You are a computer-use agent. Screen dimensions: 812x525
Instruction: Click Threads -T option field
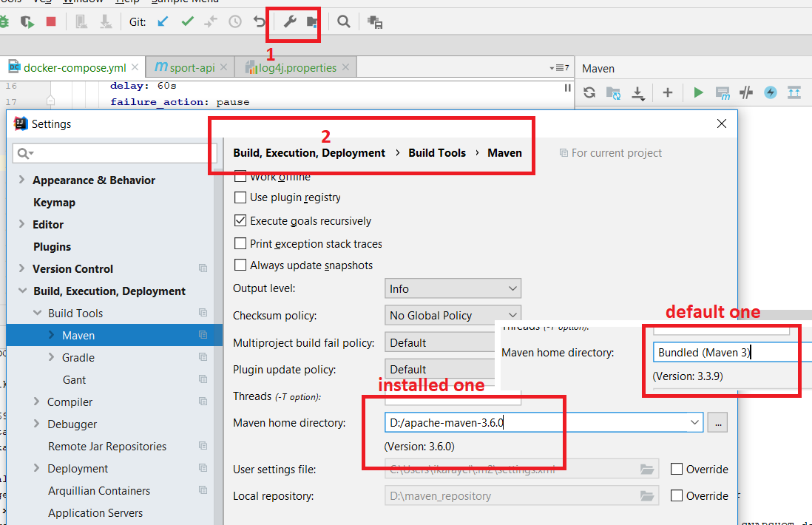tap(453, 399)
